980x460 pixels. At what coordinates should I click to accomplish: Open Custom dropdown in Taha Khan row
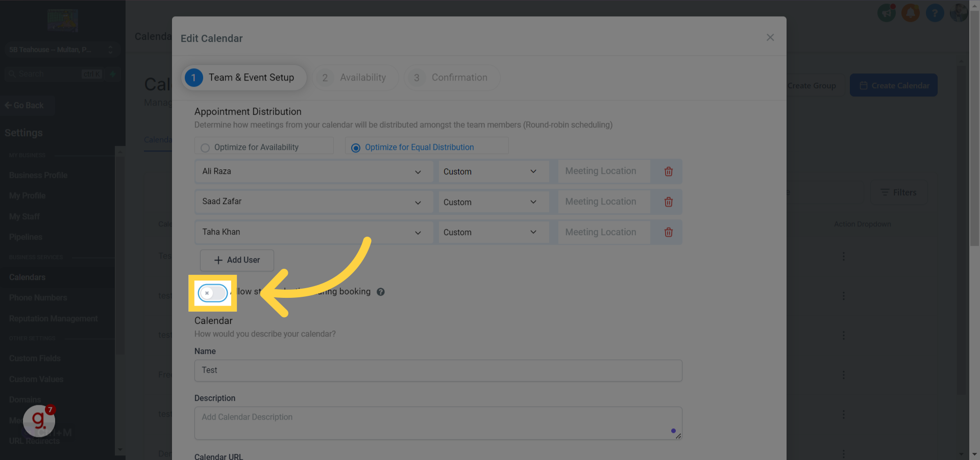pyautogui.click(x=494, y=232)
